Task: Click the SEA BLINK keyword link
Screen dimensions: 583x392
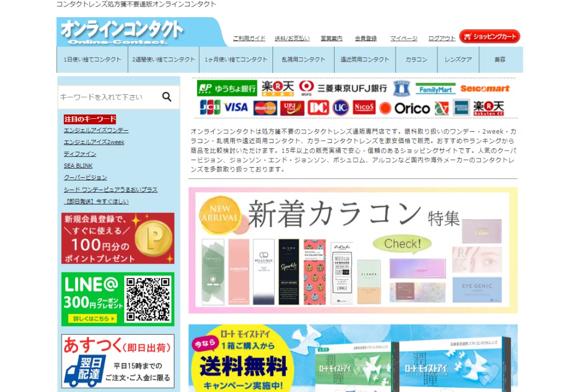Action: 78,166
